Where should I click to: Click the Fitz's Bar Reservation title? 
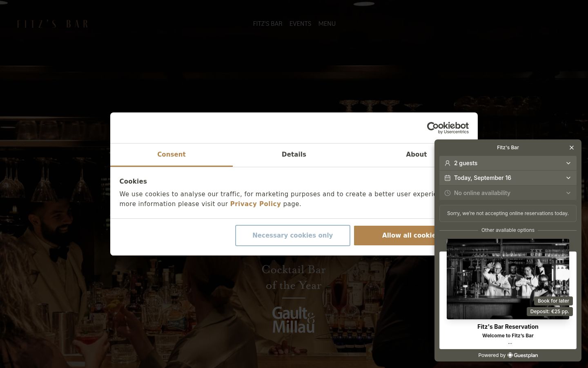point(508,327)
